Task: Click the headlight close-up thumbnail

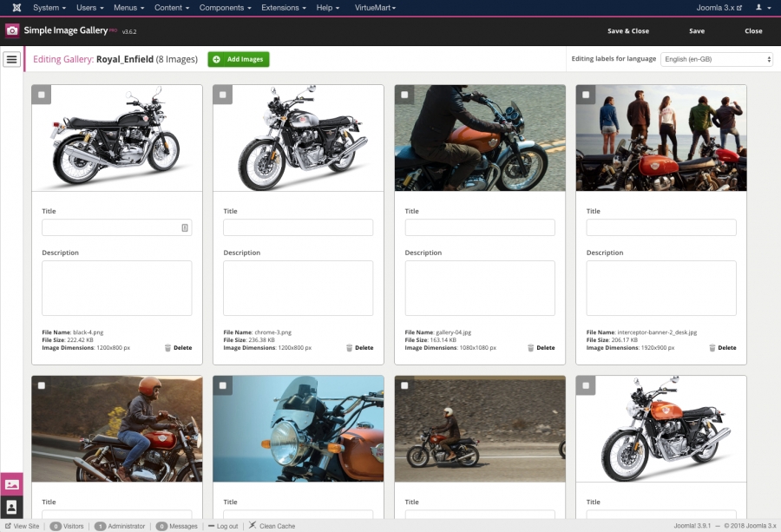Action: tap(298, 429)
